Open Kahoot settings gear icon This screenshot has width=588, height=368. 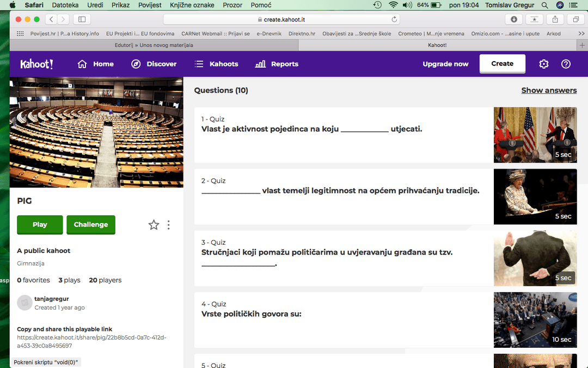[543, 64]
